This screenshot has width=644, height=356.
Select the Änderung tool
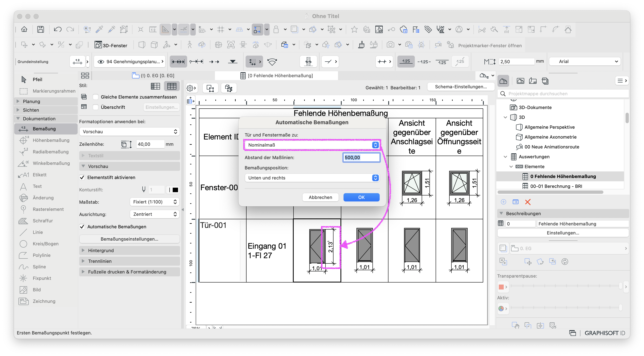point(46,198)
